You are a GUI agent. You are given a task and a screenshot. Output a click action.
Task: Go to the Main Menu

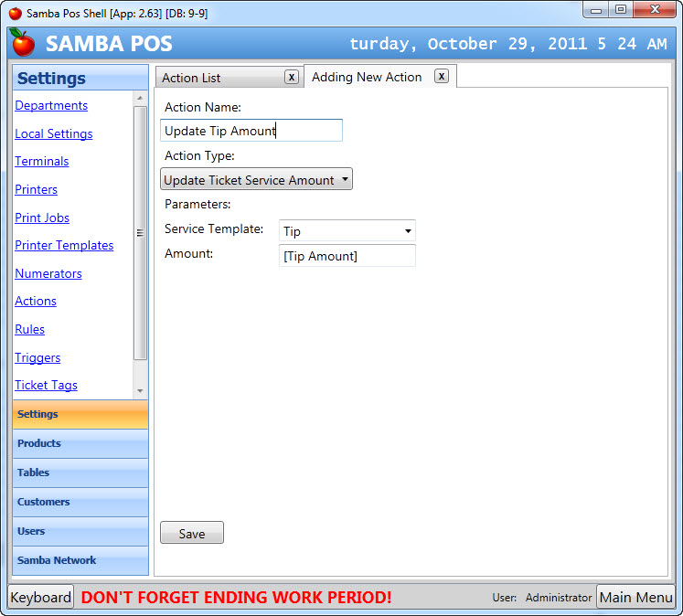point(635,598)
